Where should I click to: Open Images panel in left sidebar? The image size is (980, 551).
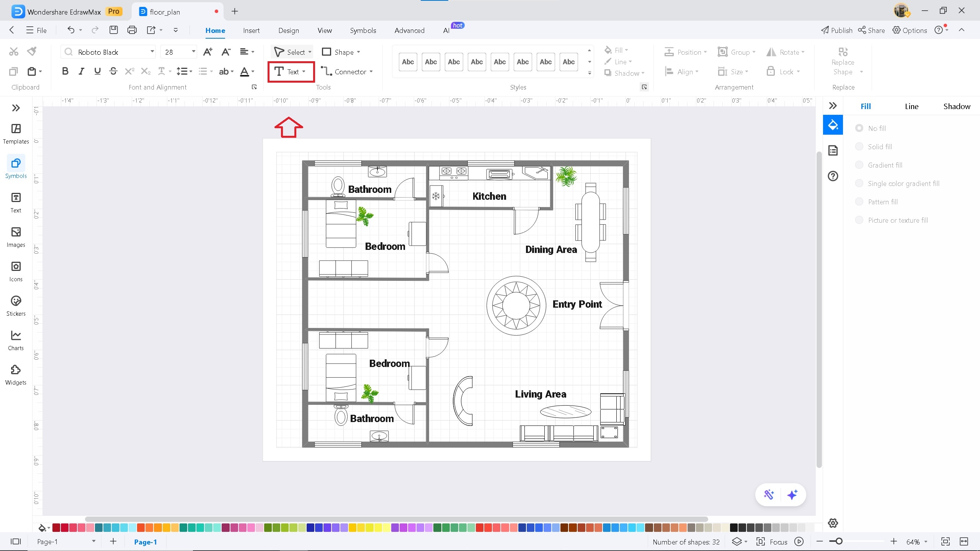point(16,237)
